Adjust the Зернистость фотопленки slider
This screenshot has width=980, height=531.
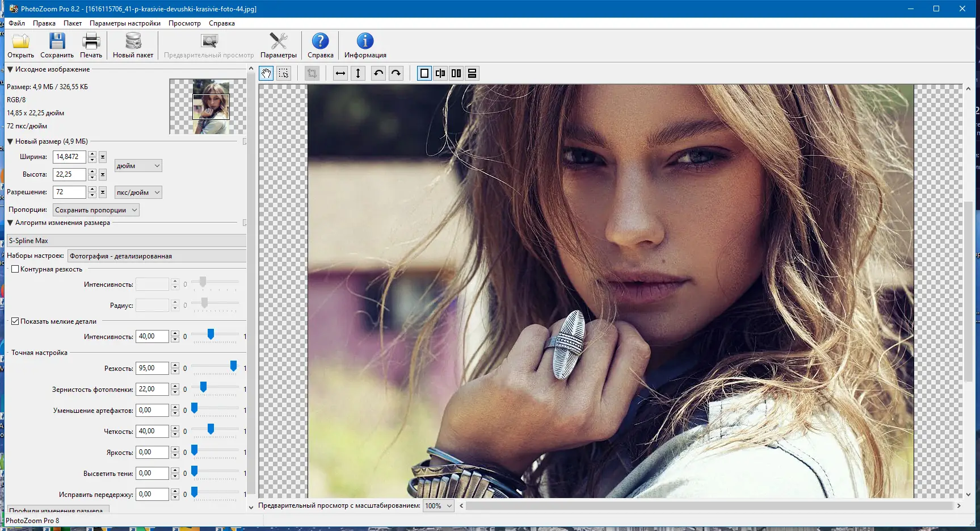(203, 388)
